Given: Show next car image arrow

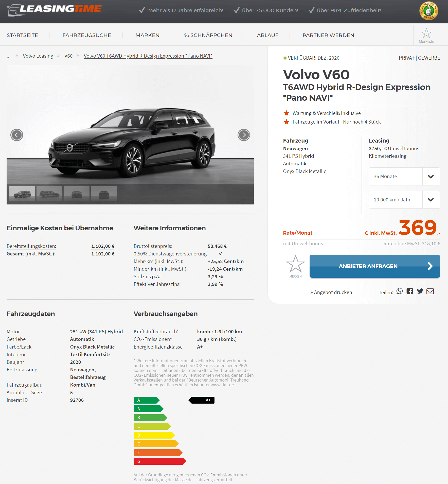Looking at the screenshot, I should coord(244,135).
